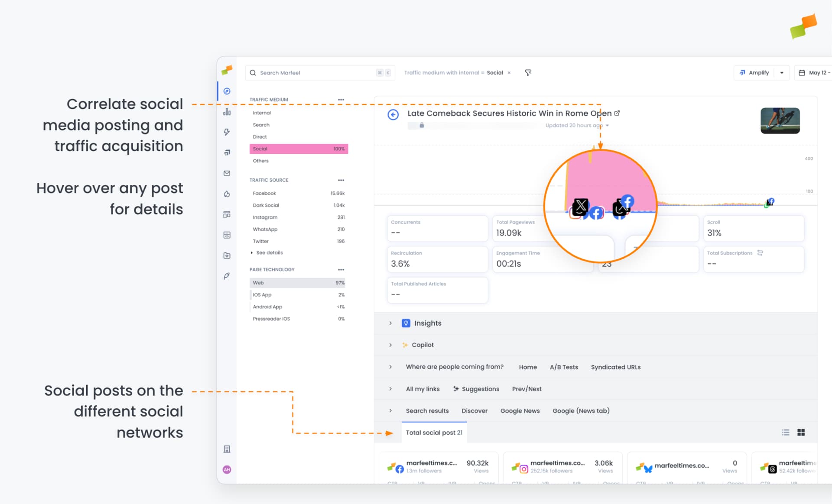This screenshot has height=504, width=832.
Task: Open the lightning bolt sidebar icon
Action: (227, 132)
